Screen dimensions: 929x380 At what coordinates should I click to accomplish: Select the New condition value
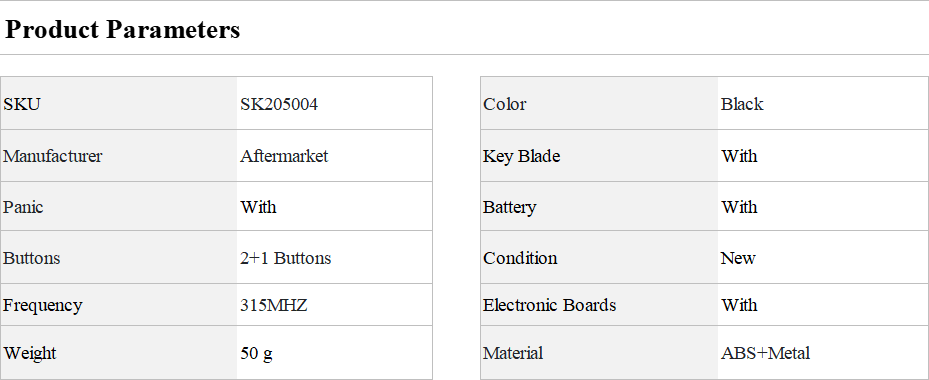point(738,258)
